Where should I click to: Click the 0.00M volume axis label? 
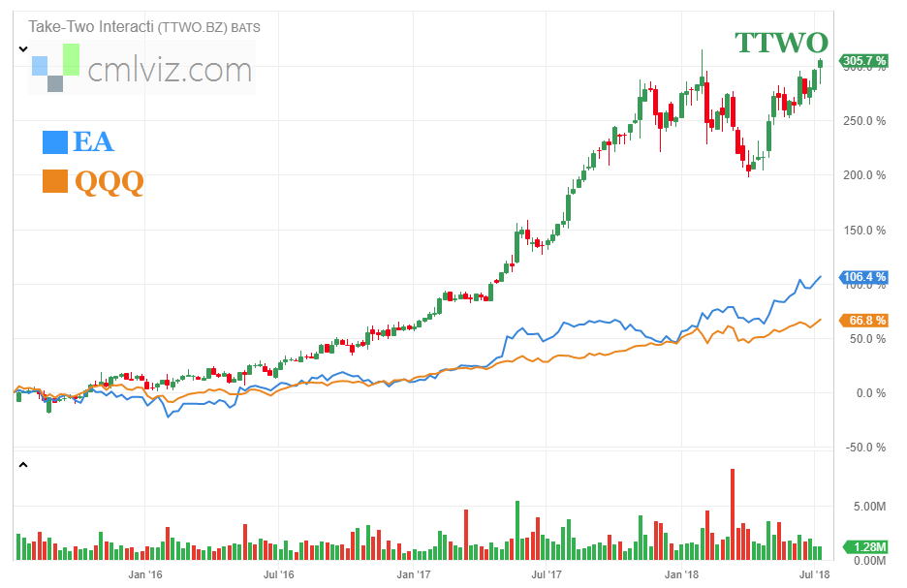click(x=869, y=561)
